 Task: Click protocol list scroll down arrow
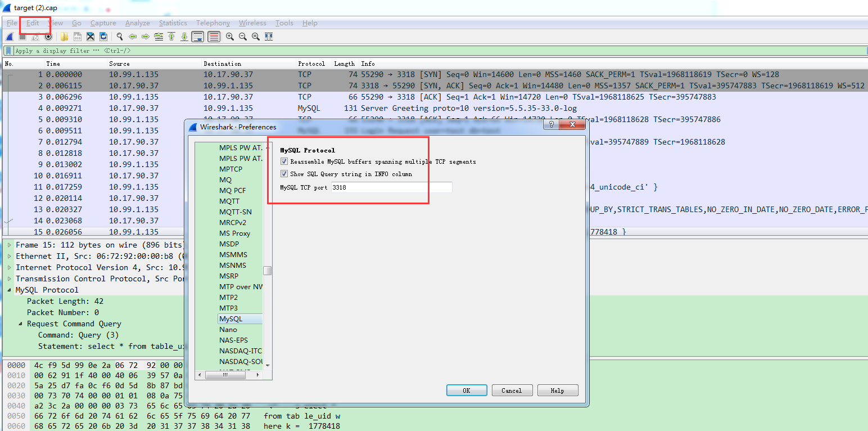tap(268, 365)
